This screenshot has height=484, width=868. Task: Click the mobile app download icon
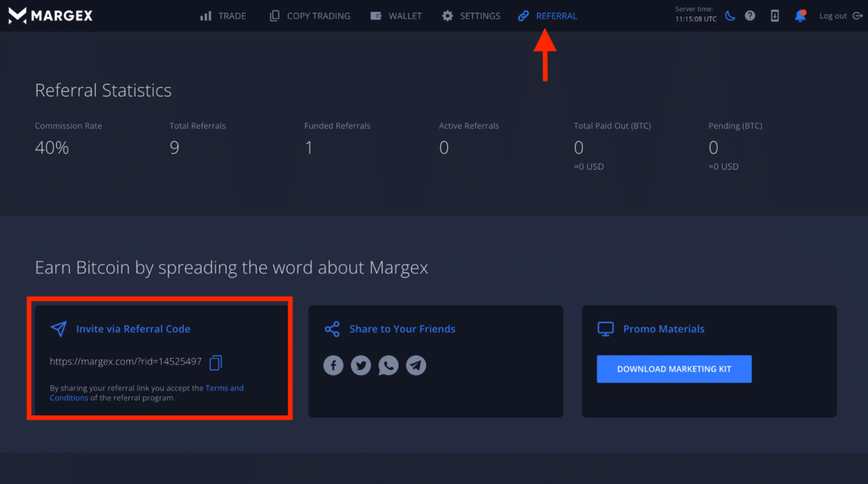[x=774, y=15]
